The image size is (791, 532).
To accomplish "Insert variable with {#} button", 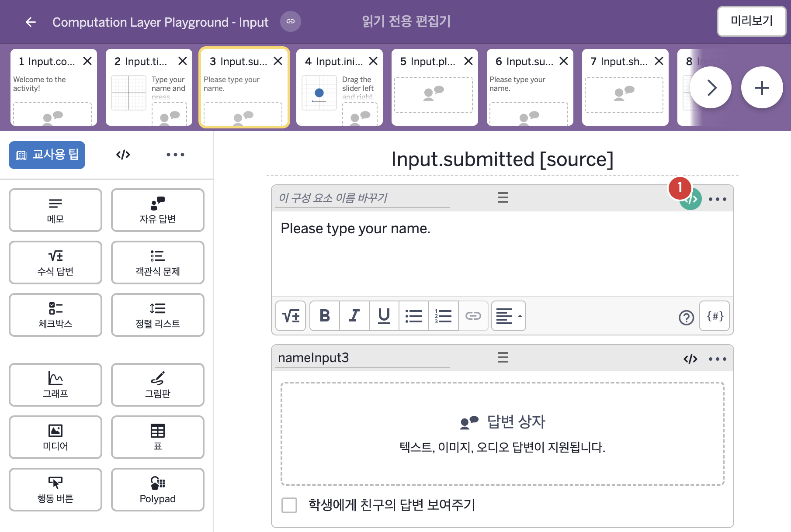I will point(715,316).
